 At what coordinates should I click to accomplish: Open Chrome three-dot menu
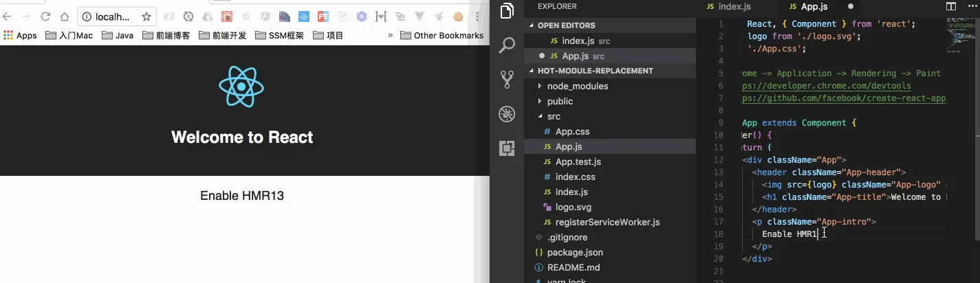click(x=476, y=16)
